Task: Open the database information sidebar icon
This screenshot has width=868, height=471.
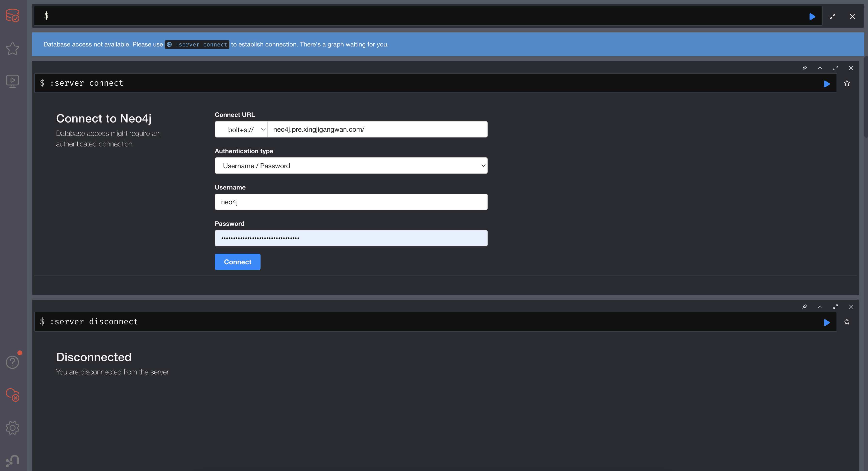Action: (x=13, y=15)
